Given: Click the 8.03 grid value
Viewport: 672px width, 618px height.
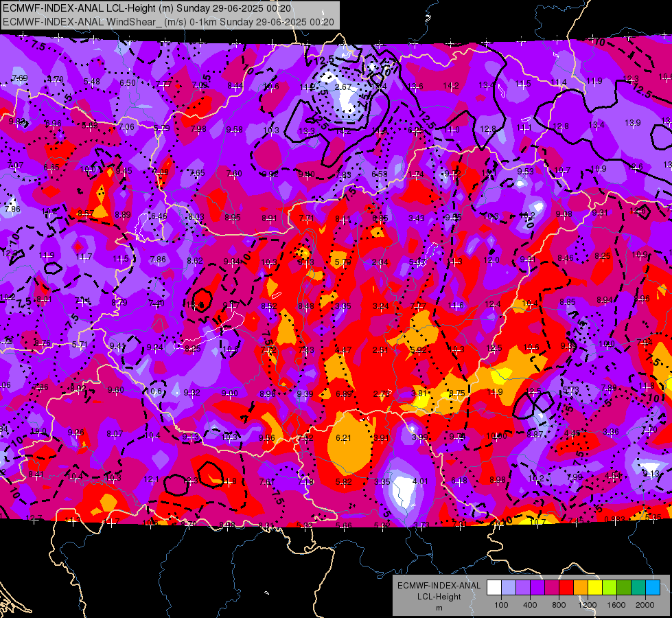Looking at the screenshot, I should 196,216.
